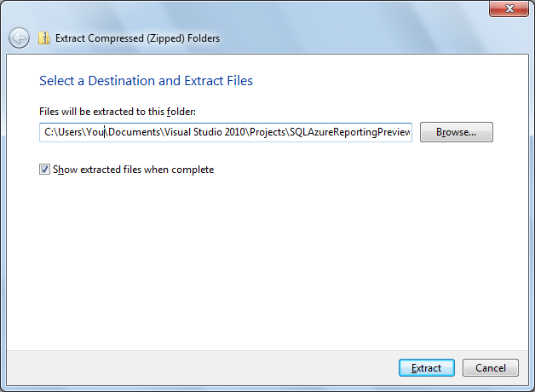Image resolution: width=535 pixels, height=392 pixels.
Task: Open the Browse folder dialog
Action: pyautogui.click(x=456, y=132)
